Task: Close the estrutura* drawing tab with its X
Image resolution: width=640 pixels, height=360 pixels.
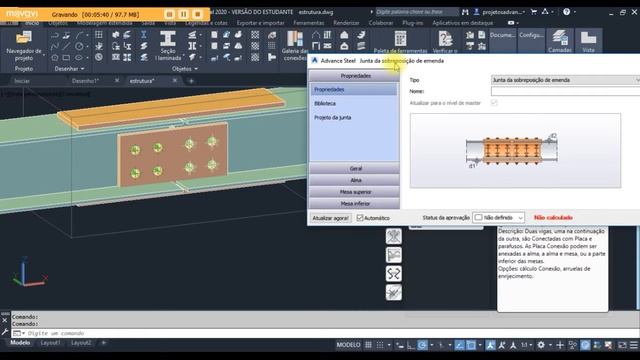Action: (x=175, y=80)
